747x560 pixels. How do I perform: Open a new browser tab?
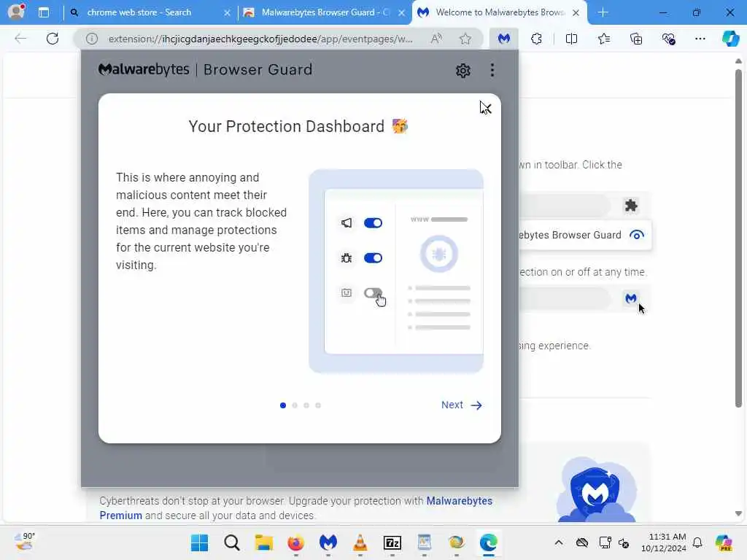(603, 12)
